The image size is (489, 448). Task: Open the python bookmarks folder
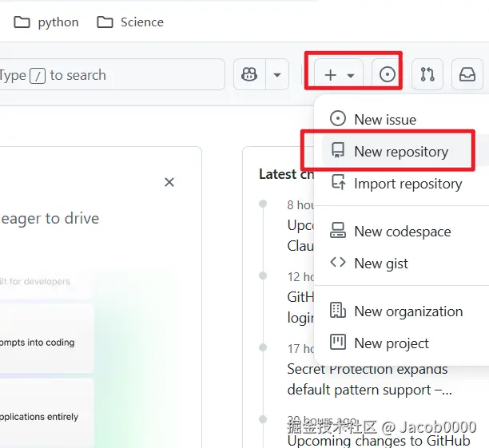[46, 22]
